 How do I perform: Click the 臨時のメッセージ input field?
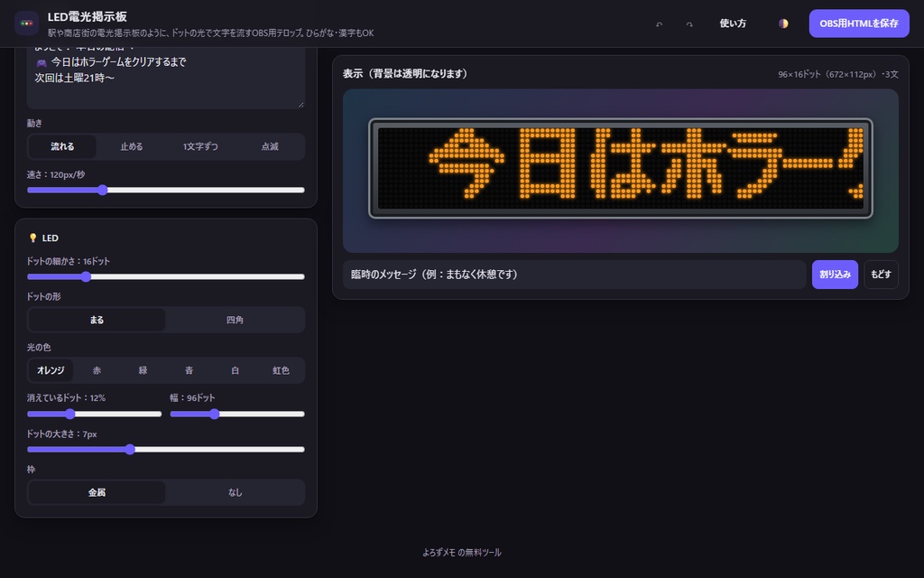point(575,275)
